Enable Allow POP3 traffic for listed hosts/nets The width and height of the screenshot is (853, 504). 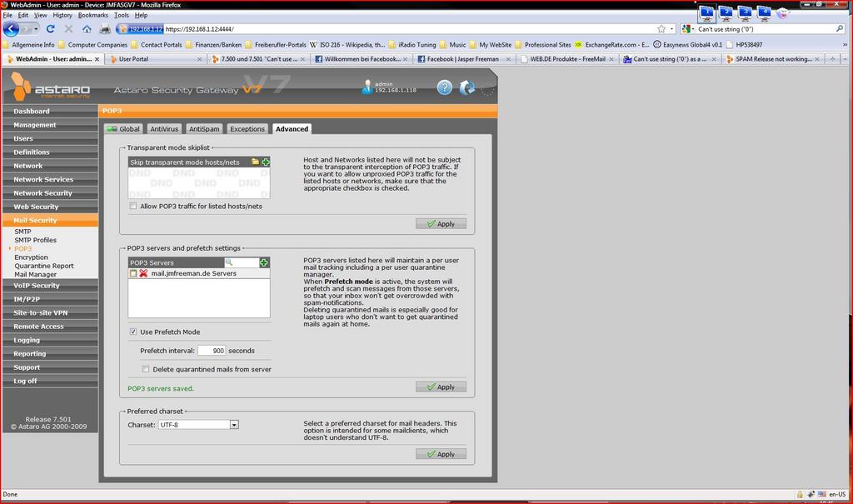point(133,206)
